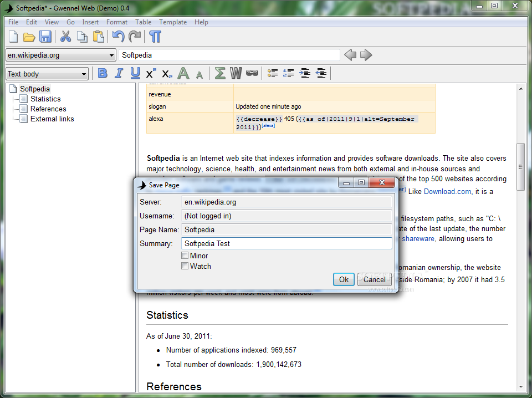Click the Server field in dialog

[x=287, y=202]
